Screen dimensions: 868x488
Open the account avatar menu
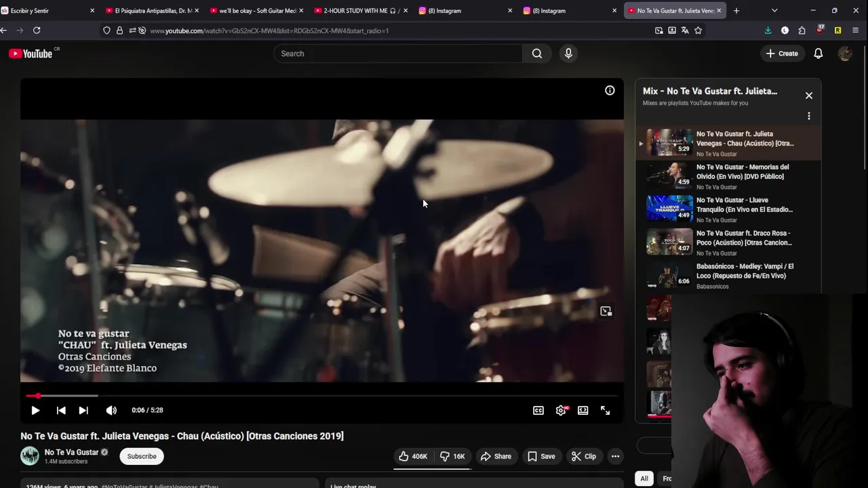pyautogui.click(x=845, y=54)
